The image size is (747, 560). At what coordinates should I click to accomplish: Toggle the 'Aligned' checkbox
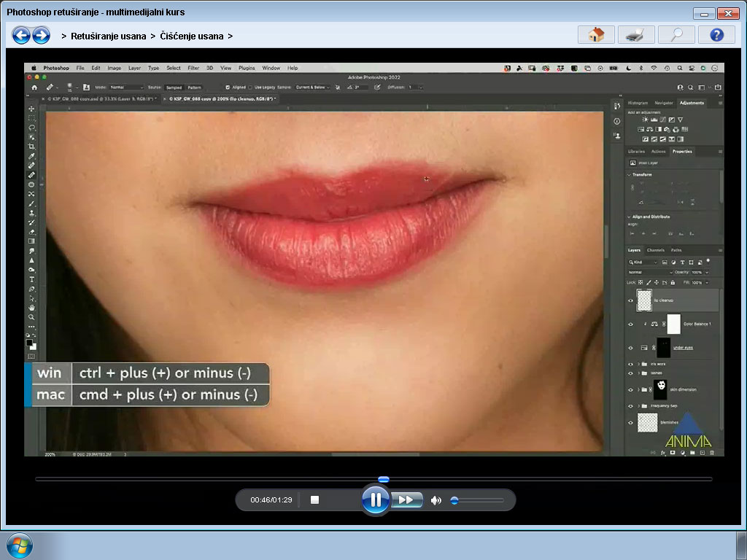click(x=228, y=87)
